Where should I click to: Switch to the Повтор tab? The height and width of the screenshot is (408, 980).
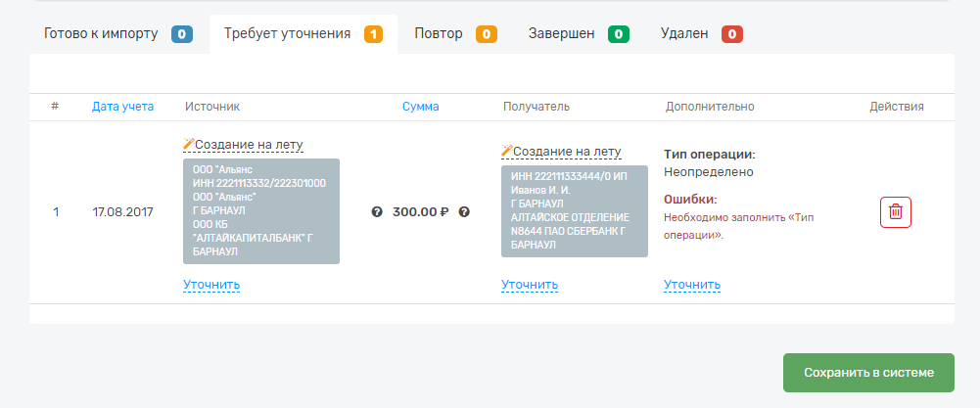(x=455, y=34)
